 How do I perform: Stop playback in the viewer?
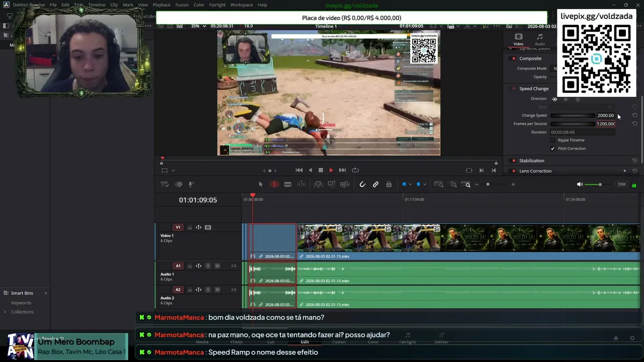pos(320,170)
